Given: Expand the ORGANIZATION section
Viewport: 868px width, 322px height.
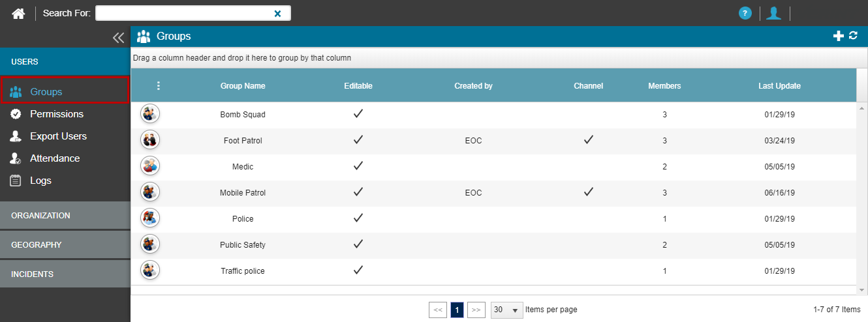Looking at the screenshot, I should point(65,215).
